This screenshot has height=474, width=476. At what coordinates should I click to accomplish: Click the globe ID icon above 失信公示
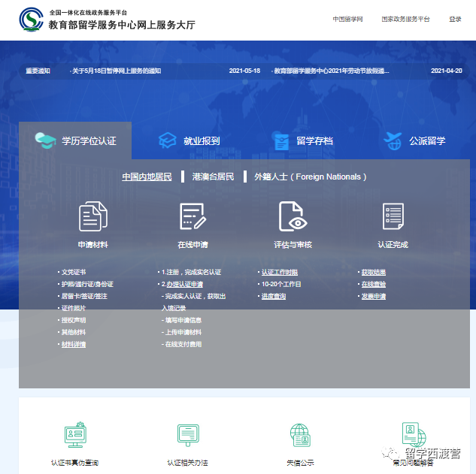(300, 435)
